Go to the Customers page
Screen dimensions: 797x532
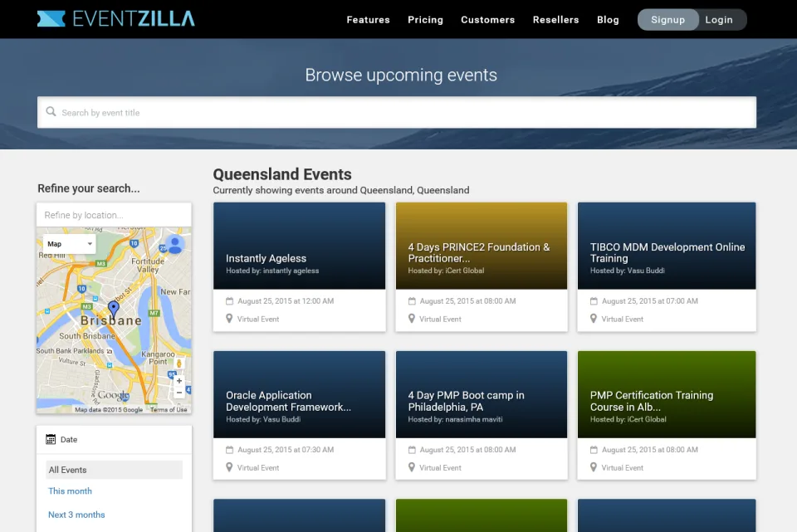click(487, 20)
